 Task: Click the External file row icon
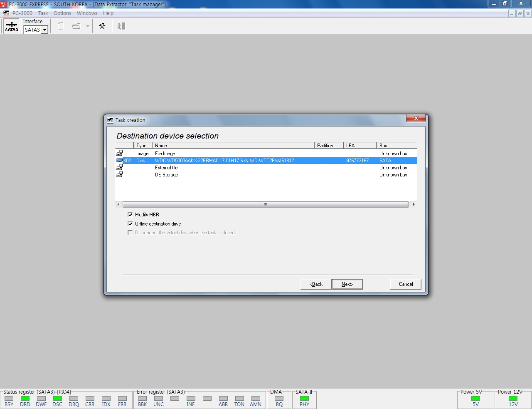pos(119,167)
